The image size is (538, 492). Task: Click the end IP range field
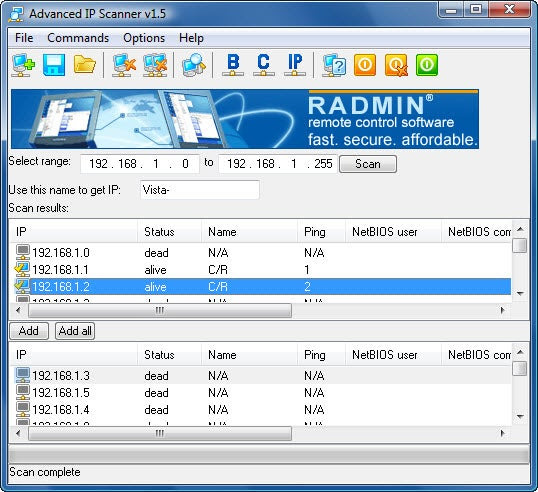tap(278, 164)
